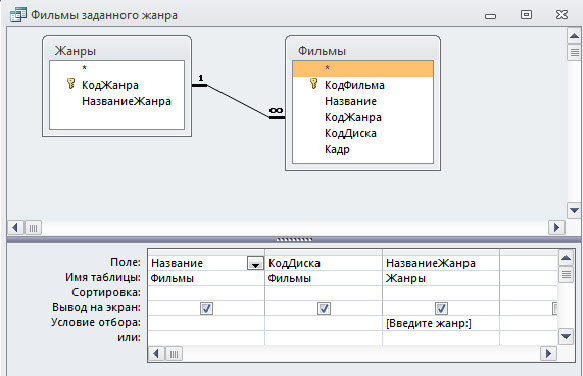The width and height of the screenshot is (583, 376).
Task: Click right arrow of table pane horizontal scrollbar
Action: [x=557, y=228]
